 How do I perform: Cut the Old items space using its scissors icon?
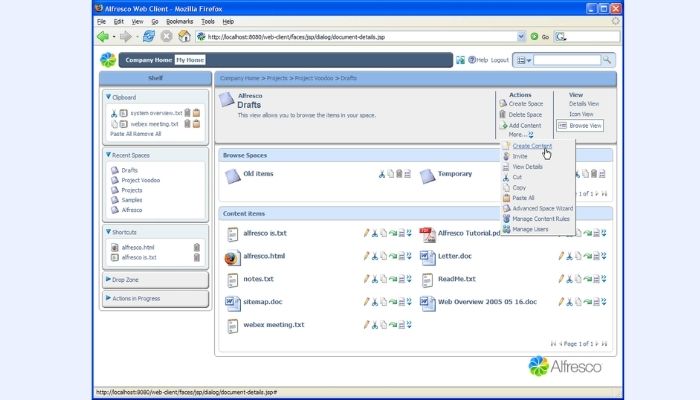point(382,174)
